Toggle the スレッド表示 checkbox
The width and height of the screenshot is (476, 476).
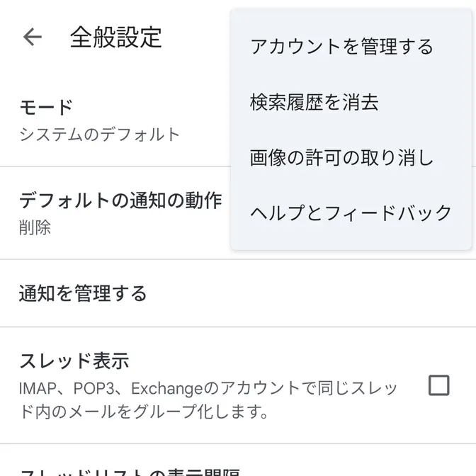tap(439, 385)
